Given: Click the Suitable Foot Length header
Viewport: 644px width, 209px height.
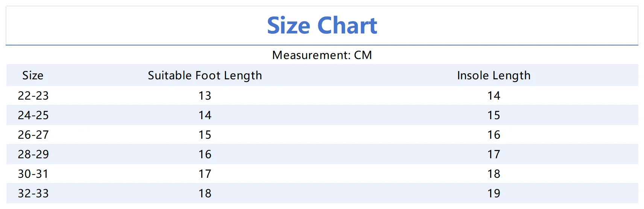Looking at the screenshot, I should pos(205,76).
